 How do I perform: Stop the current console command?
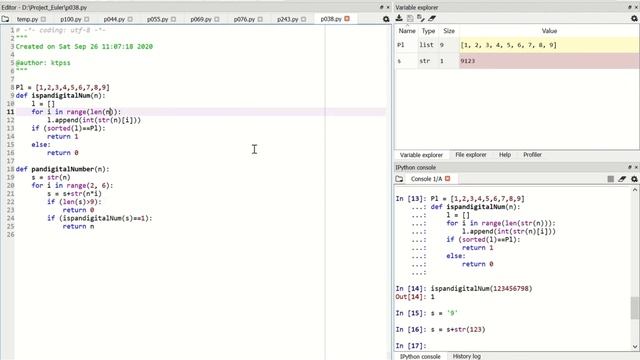[x=611, y=179]
